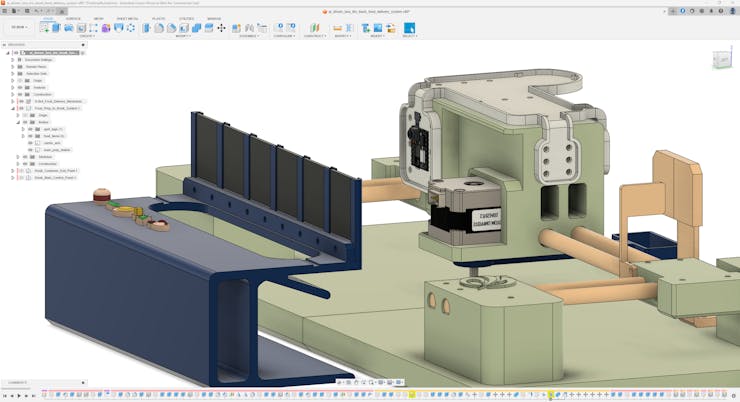Viewport: 740px width, 402px height.
Task: Expand the Document Settings tree node
Action: coord(13,59)
